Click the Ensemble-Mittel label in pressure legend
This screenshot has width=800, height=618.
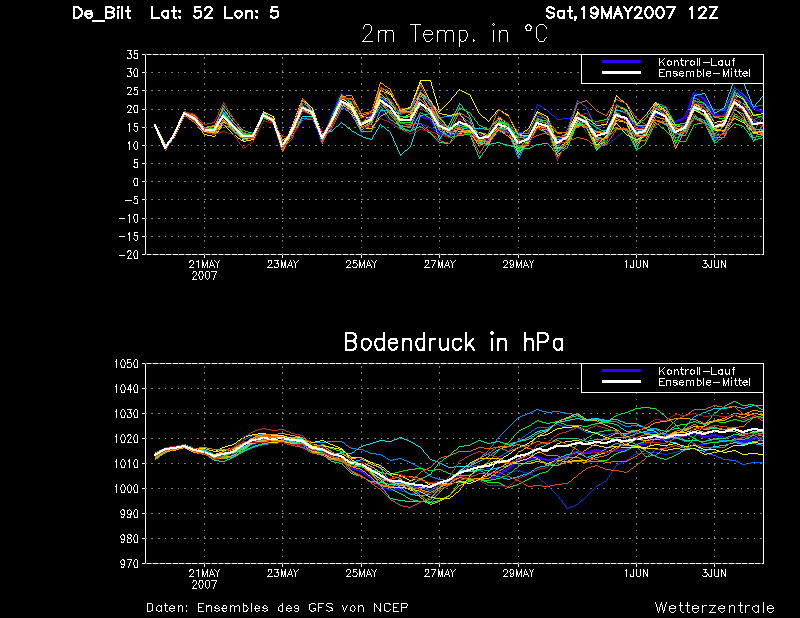tap(704, 382)
